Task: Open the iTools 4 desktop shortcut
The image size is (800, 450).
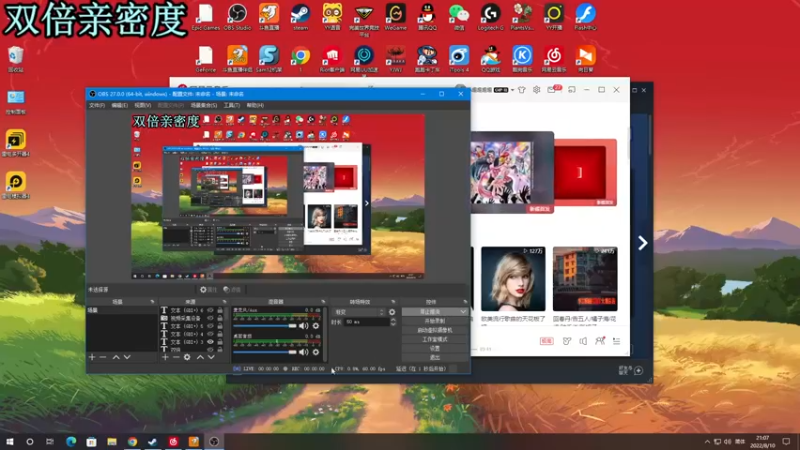Action: (459, 59)
